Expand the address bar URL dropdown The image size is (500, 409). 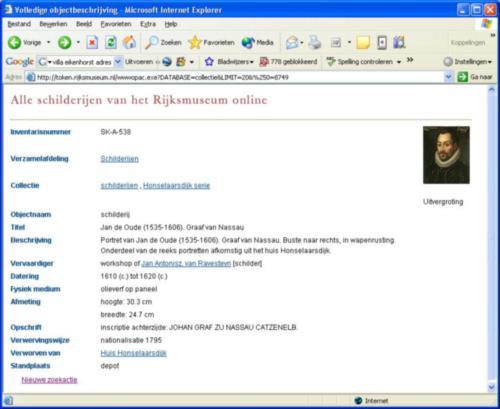448,77
